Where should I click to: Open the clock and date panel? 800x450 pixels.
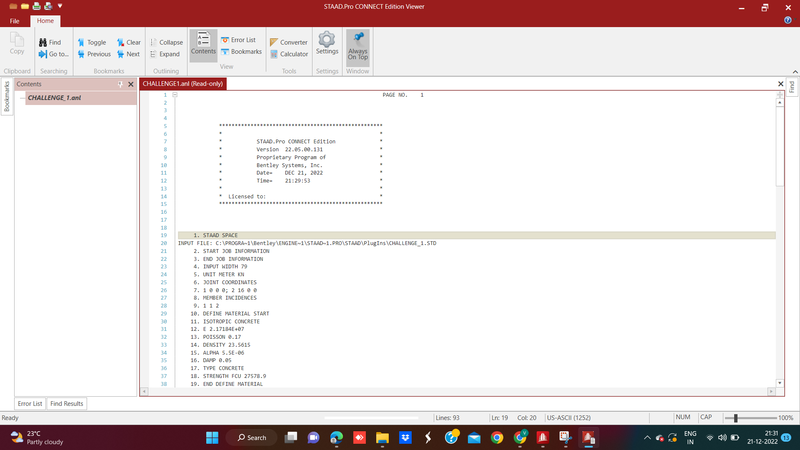(x=763, y=438)
